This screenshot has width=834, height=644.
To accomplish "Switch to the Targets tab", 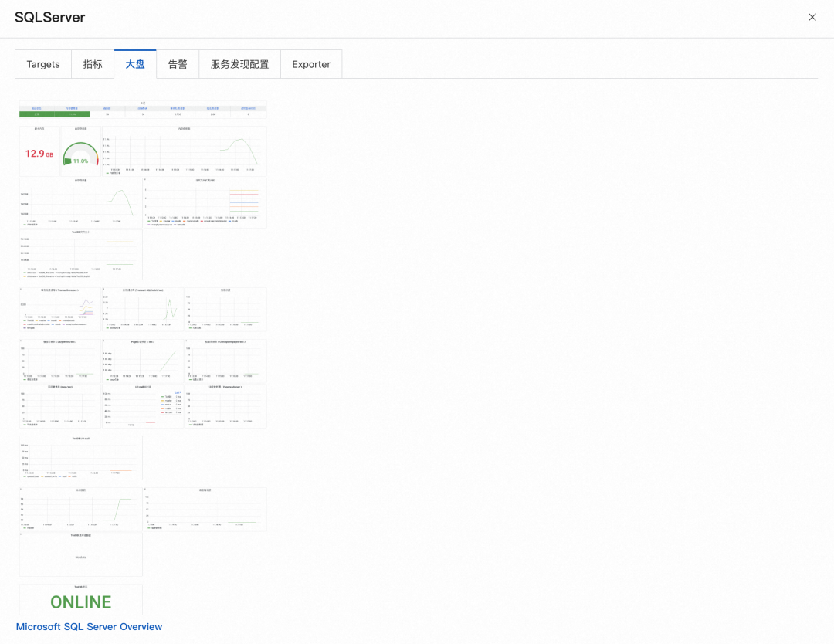I will pyautogui.click(x=42, y=64).
